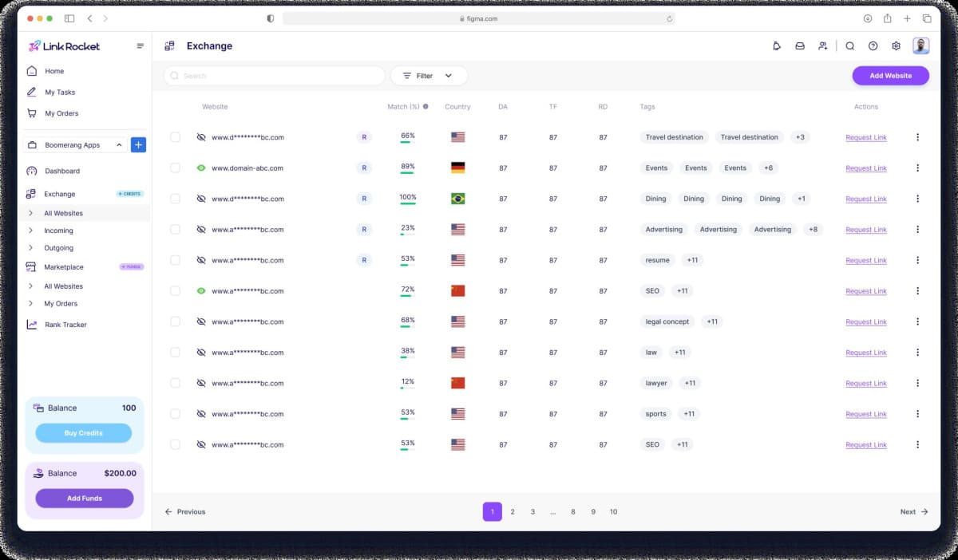Image resolution: width=958 pixels, height=560 pixels.
Task: Click the Add Website button
Action: pos(890,75)
